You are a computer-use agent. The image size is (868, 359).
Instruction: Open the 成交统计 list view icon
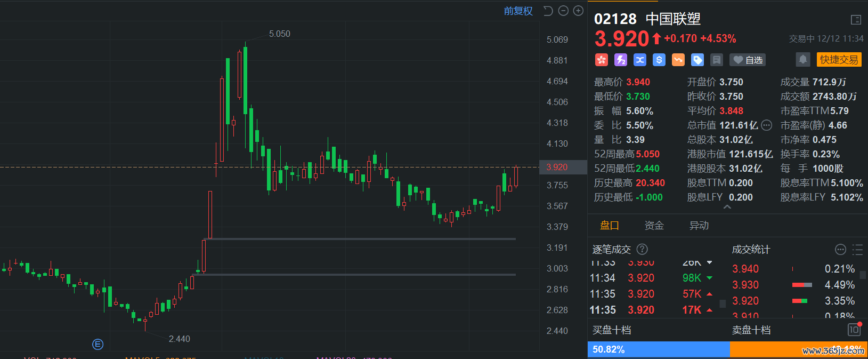857,250
